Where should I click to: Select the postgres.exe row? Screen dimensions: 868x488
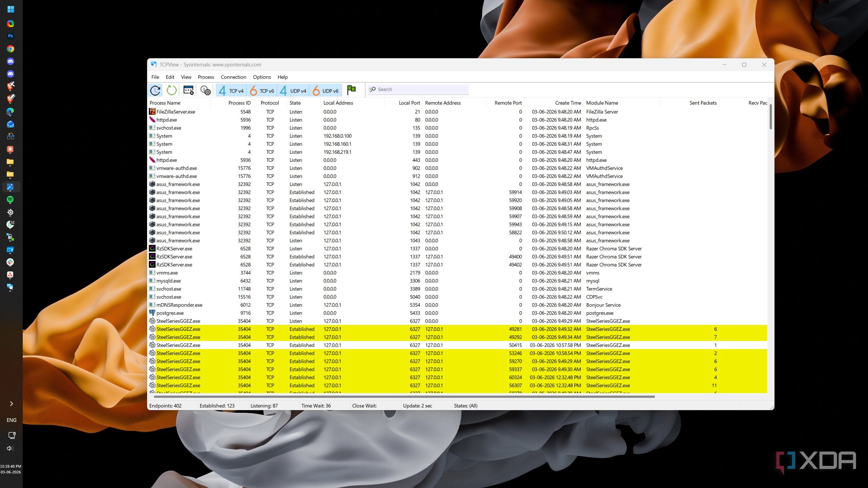458,313
